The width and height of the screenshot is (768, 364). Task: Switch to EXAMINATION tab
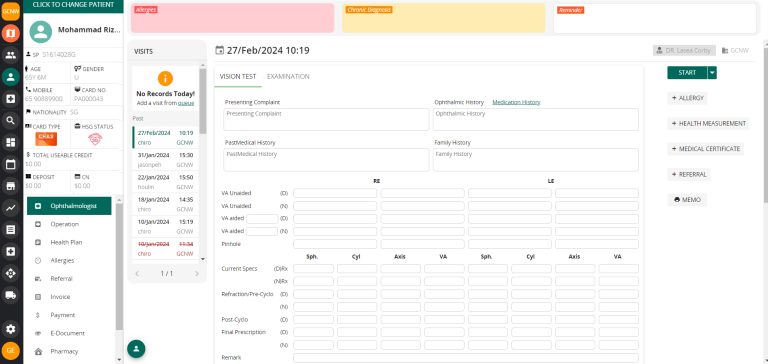pyautogui.click(x=288, y=76)
